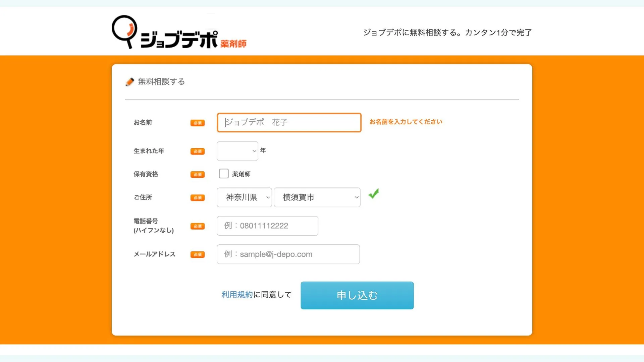The height and width of the screenshot is (362, 644).
Task: Click the 無料相談する heading
Action: pyautogui.click(x=161, y=82)
